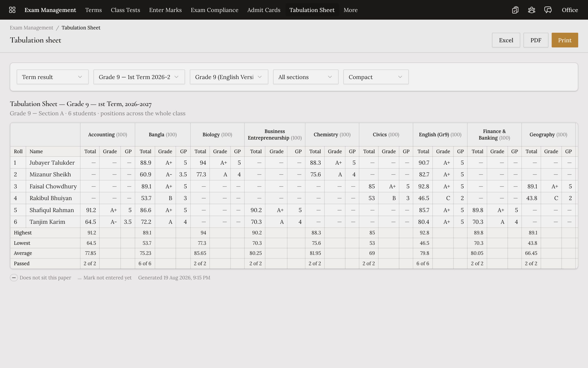
Task: Open the chat messages icon
Action: coord(548,10)
